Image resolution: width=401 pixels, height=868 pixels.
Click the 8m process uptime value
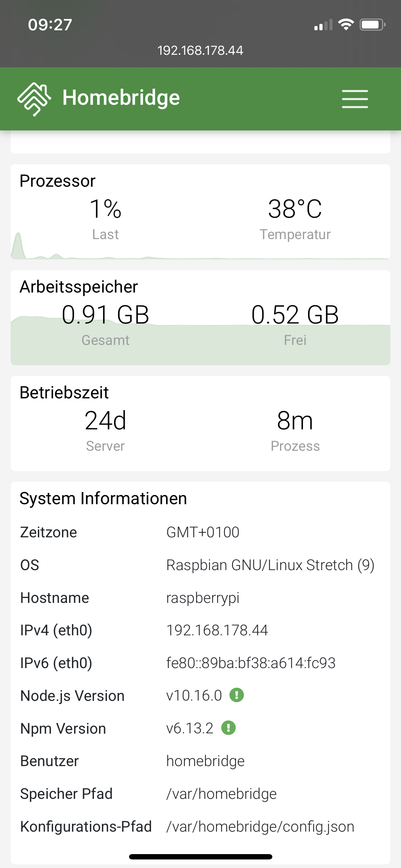295,420
